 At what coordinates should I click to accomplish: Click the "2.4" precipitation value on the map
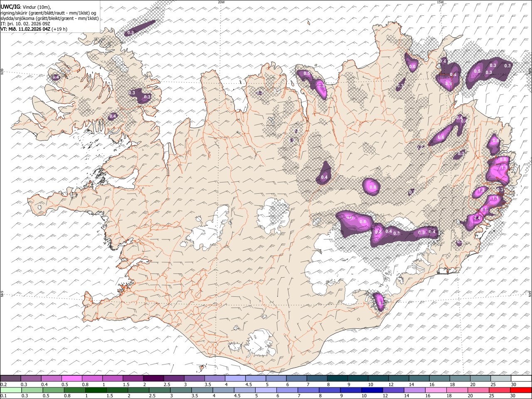click(x=477, y=218)
